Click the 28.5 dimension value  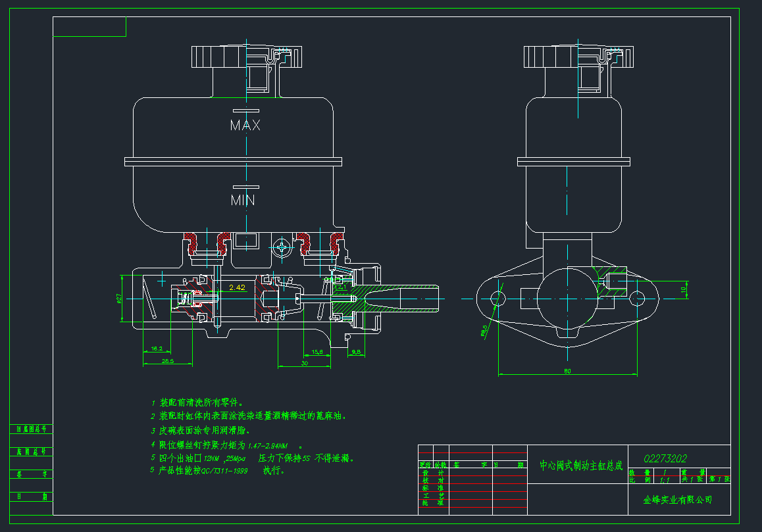coord(167,360)
